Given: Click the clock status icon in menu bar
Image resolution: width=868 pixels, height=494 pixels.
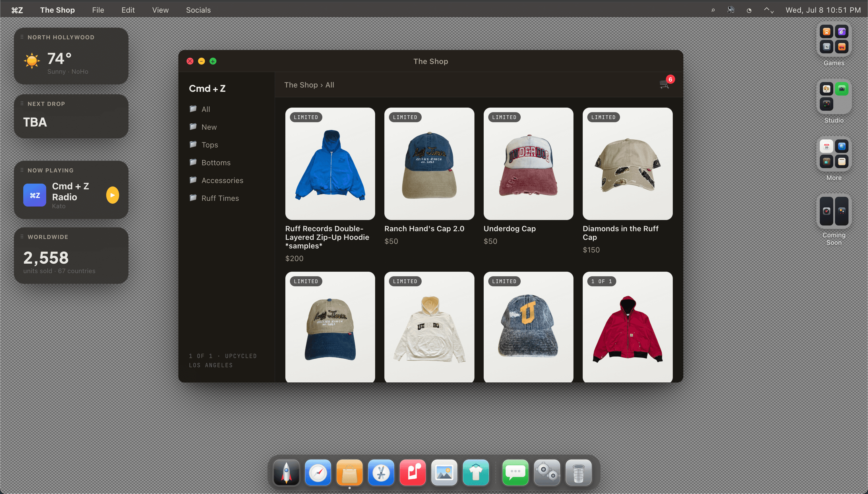Looking at the screenshot, I should (749, 10).
